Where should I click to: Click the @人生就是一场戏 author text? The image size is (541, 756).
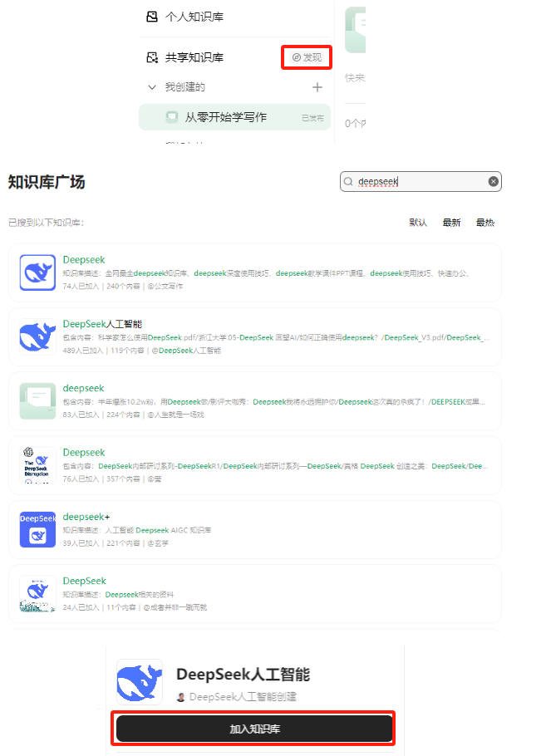(175, 415)
